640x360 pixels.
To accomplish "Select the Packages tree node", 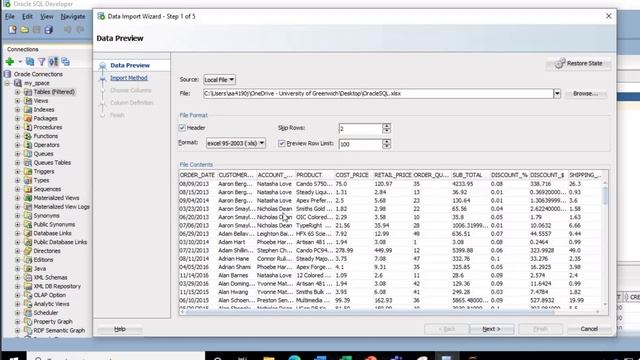I will (45, 118).
